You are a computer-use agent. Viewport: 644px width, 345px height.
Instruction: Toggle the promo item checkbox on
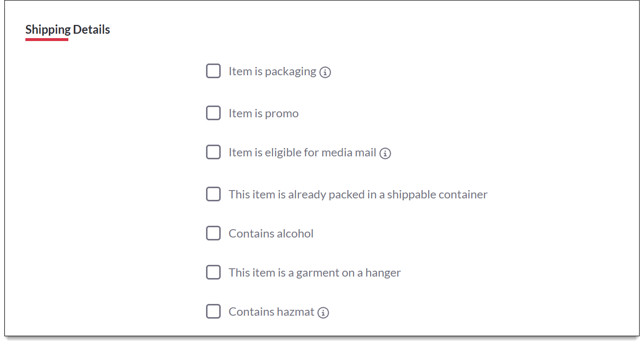tap(213, 113)
